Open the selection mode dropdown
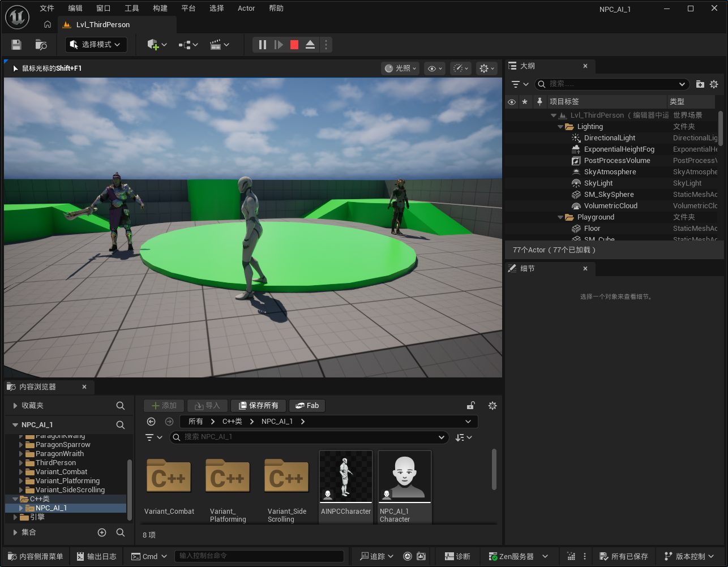The height and width of the screenshot is (567, 728). pos(96,45)
